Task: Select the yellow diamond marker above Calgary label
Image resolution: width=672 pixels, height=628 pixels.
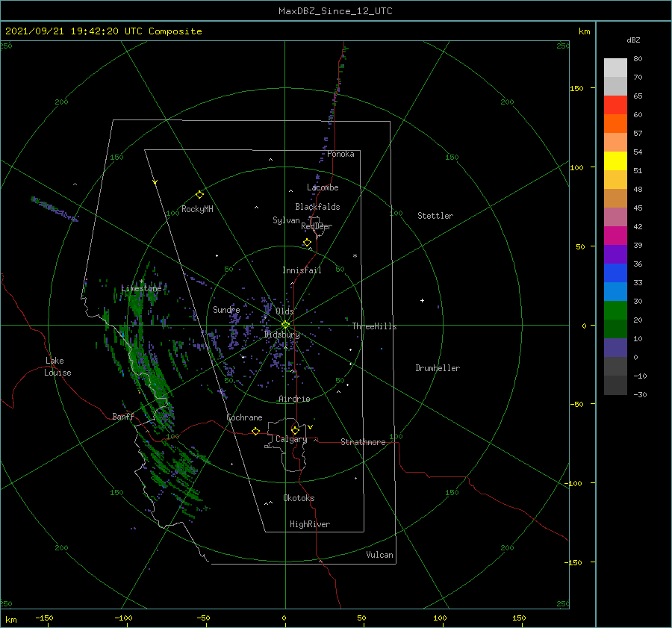Action: 295,430
